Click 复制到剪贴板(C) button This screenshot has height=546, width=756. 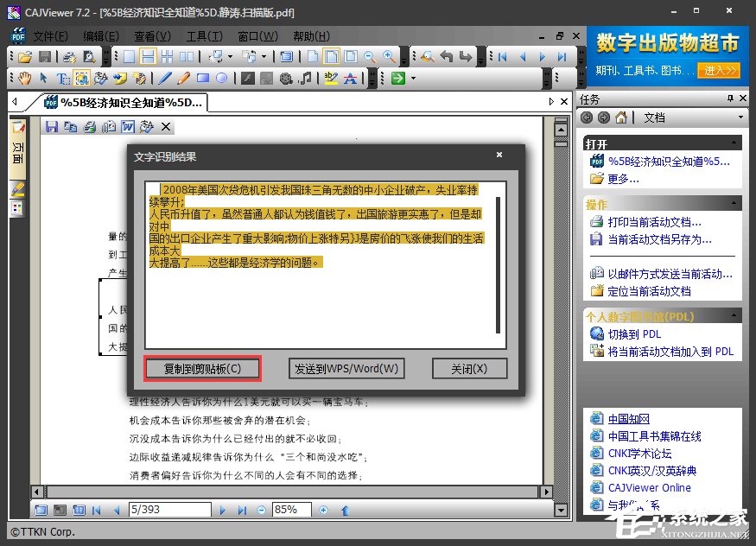point(202,369)
